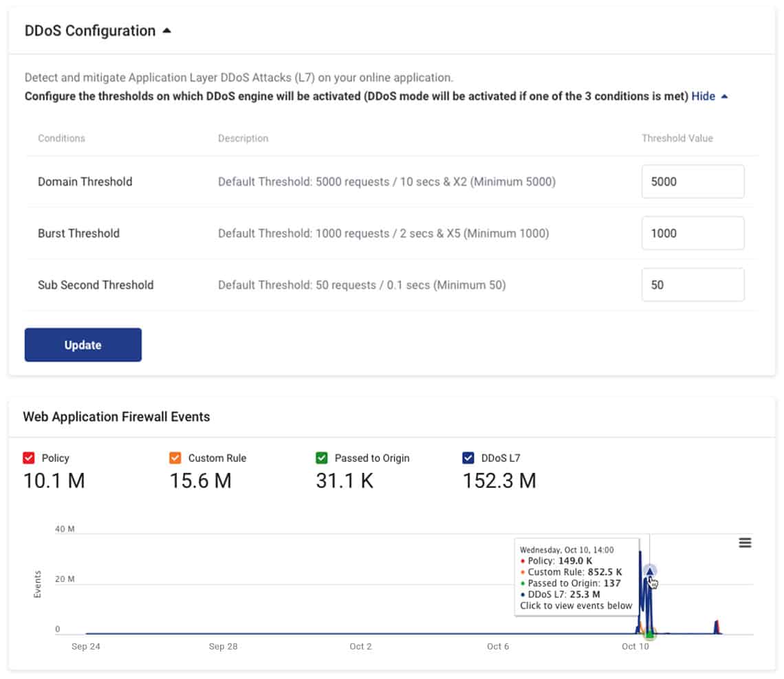Click into the Sub Second Threshold field
Image resolution: width=784 pixels, height=679 pixels.
693,285
